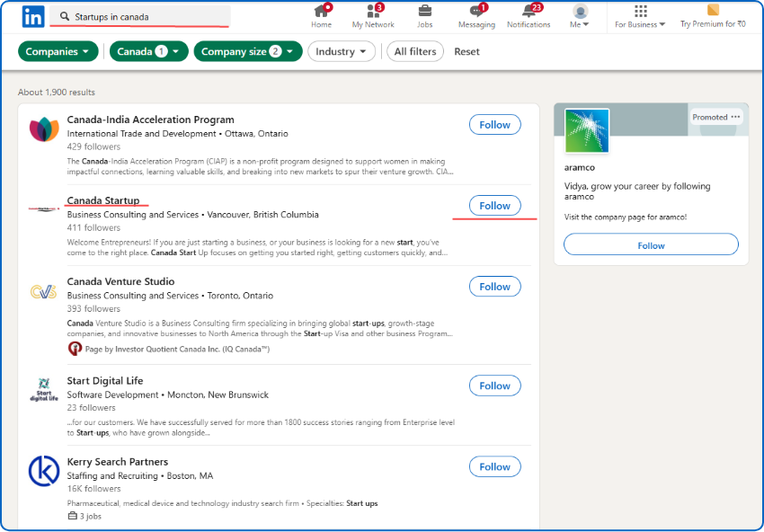Follow aramco in the promoted card

click(651, 245)
